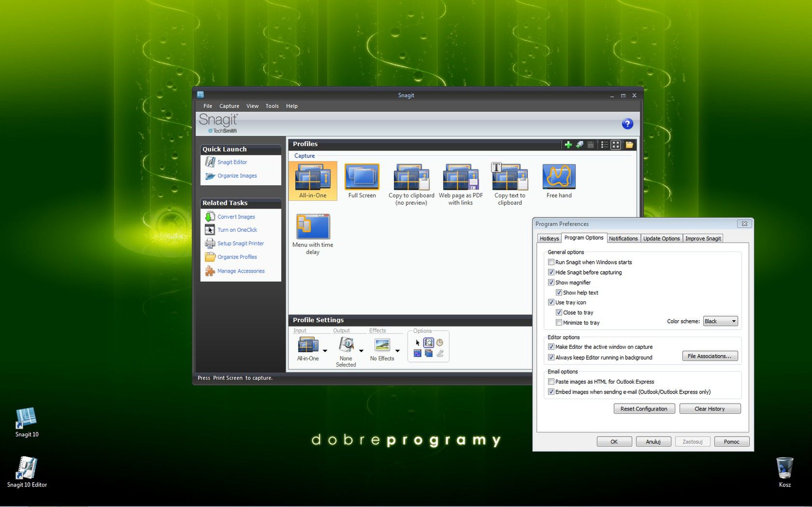Image resolution: width=812 pixels, height=507 pixels.
Task: Open Snagit 10 Editor desktop shortcut
Action: (27, 472)
